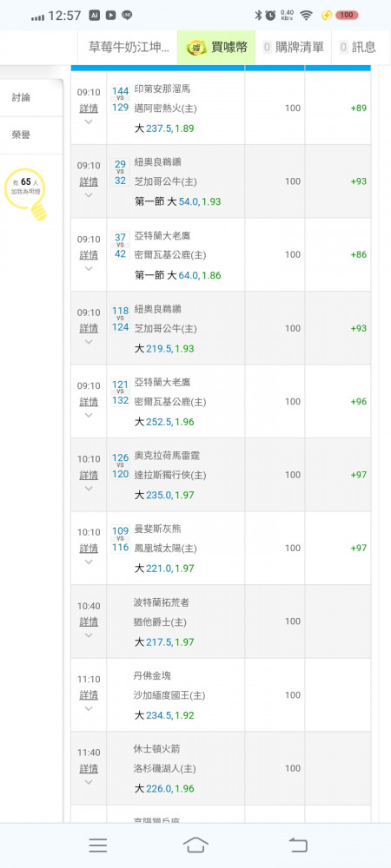Tap the 109 vs 116 score box

coord(120,539)
